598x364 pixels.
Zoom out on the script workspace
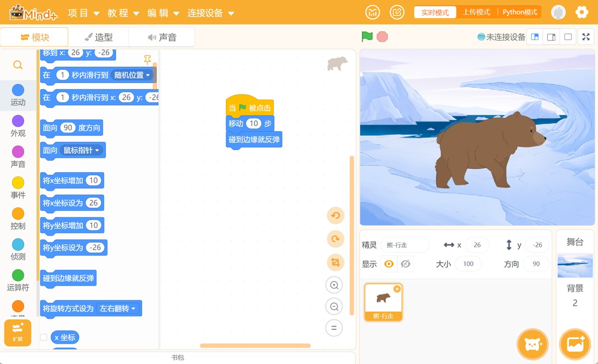click(x=334, y=307)
